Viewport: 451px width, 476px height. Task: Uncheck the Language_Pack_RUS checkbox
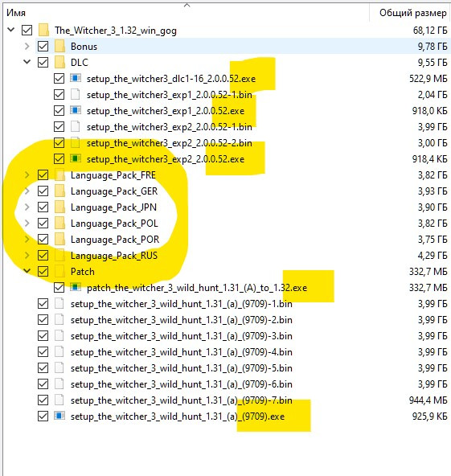[43, 256]
